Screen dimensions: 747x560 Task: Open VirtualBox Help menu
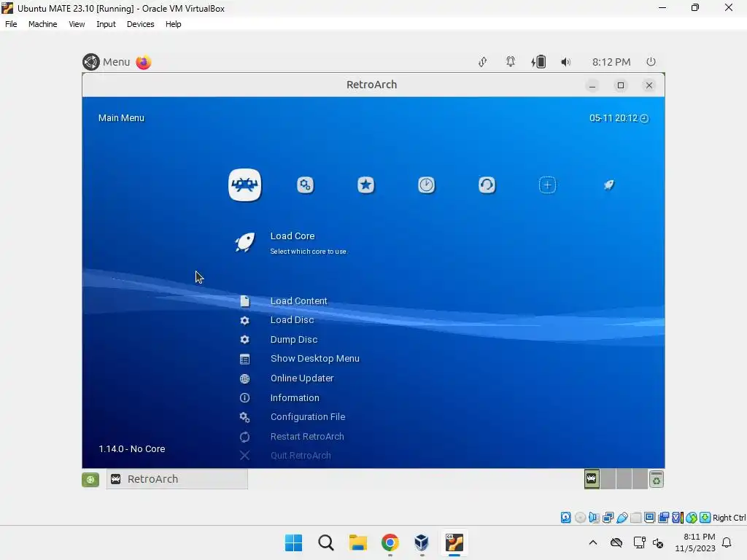coord(173,24)
